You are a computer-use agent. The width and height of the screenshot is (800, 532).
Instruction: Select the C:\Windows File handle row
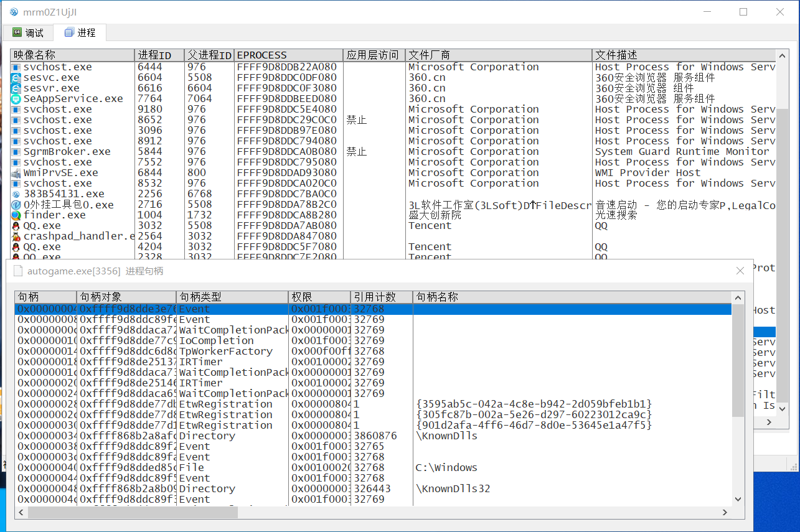373,468
